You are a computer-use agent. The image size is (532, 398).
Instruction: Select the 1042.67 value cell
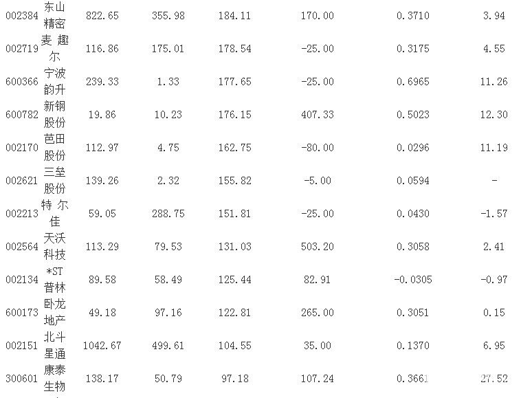tap(100, 345)
